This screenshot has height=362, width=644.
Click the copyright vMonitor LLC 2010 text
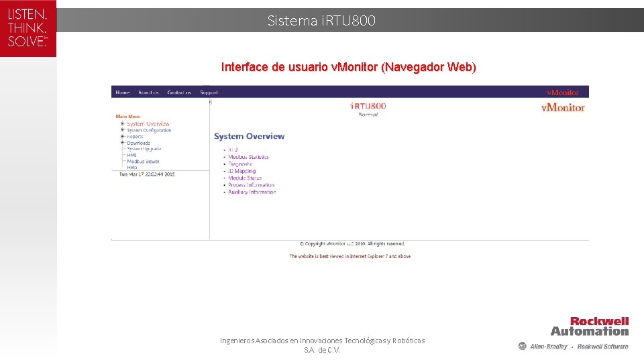tap(352, 244)
